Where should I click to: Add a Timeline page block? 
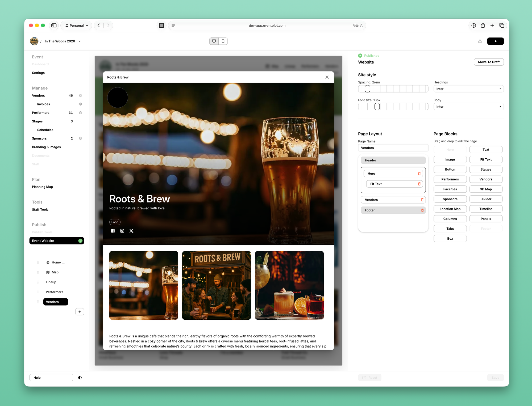pos(486,209)
